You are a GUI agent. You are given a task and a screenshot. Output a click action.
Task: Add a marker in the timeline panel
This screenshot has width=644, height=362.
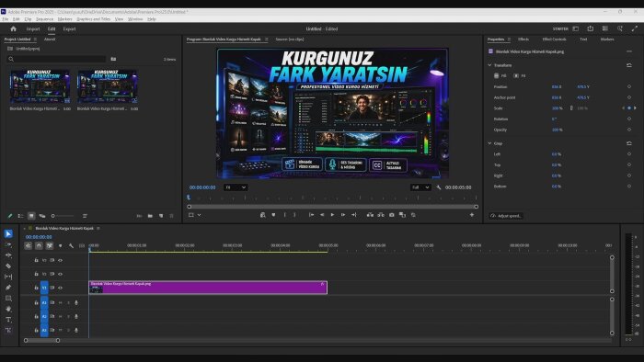coord(61,245)
